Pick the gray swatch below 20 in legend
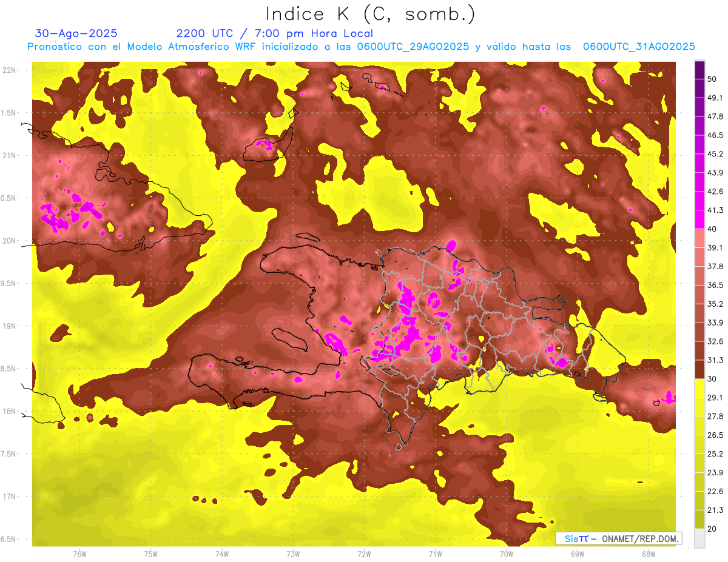The image size is (728, 562). pos(699,538)
